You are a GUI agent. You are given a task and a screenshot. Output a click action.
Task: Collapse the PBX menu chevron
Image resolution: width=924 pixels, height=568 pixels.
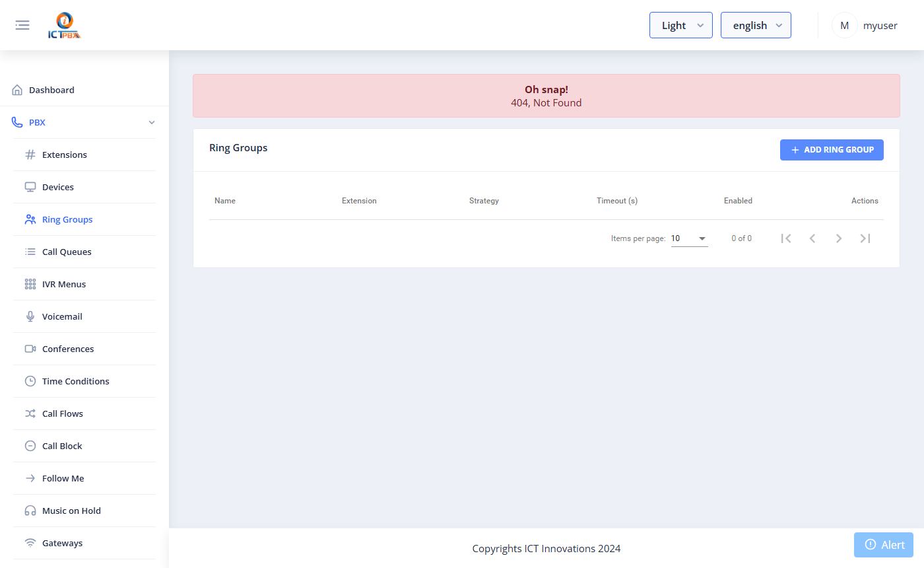152,122
